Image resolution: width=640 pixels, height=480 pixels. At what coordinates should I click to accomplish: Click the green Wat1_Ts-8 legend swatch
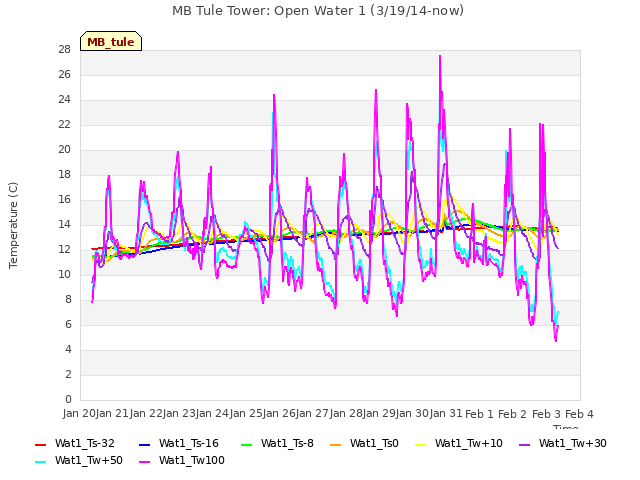point(247,444)
